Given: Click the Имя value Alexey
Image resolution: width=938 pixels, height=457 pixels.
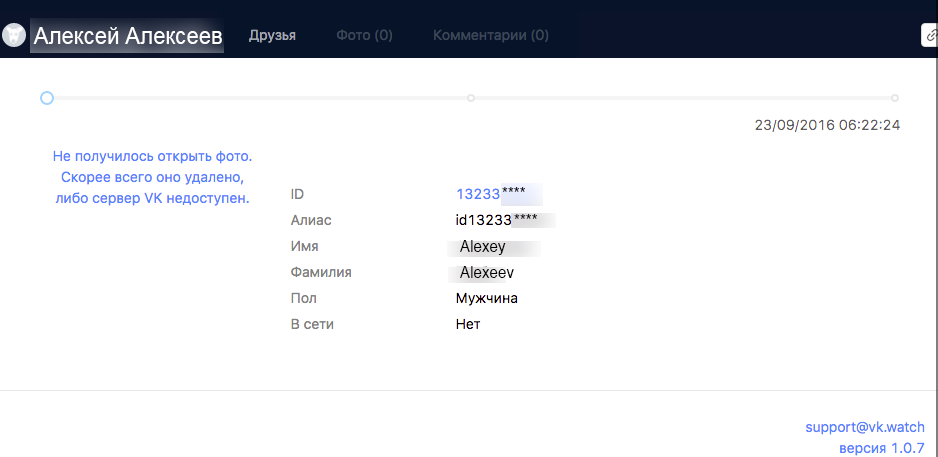Looking at the screenshot, I should point(483,246).
